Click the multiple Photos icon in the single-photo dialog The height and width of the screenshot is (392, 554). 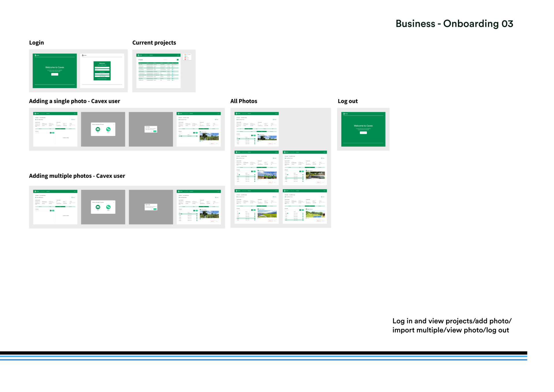click(x=108, y=129)
